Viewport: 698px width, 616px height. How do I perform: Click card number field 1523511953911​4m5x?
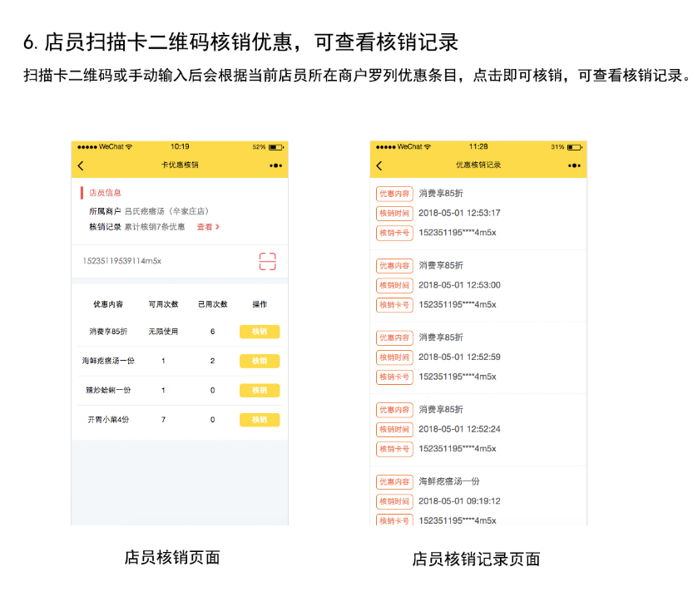click(x=122, y=261)
